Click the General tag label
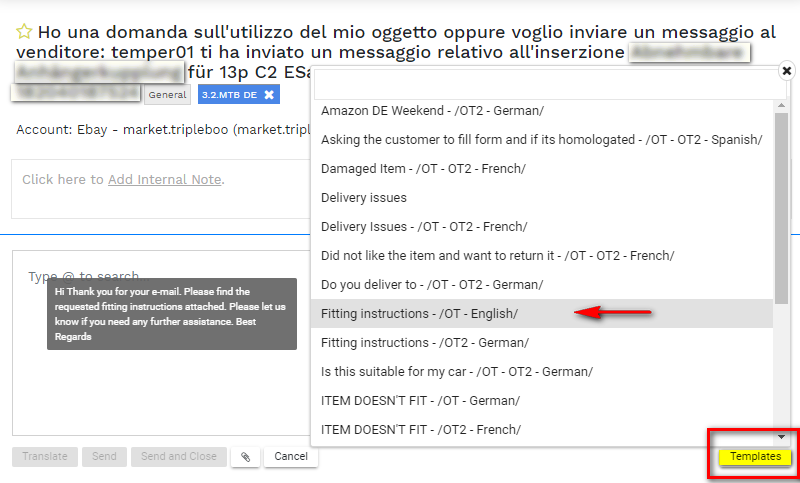Screen dimensions: 800x483 [x=168, y=95]
